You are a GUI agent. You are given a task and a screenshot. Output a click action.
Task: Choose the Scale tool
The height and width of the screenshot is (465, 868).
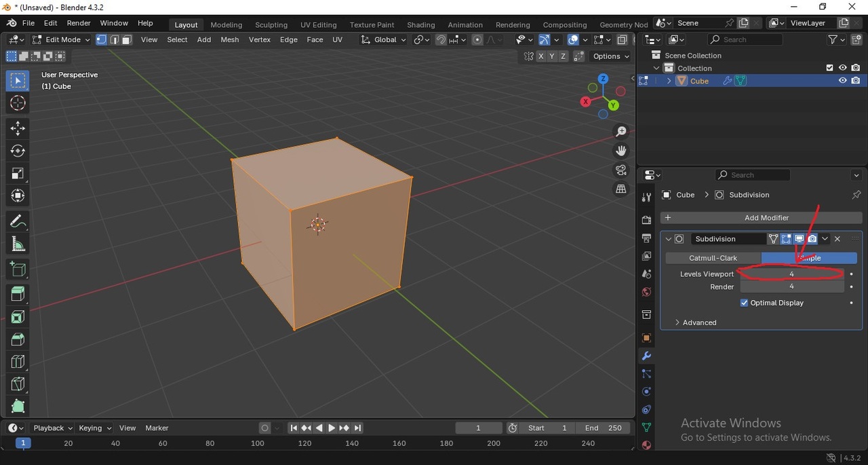point(18,173)
